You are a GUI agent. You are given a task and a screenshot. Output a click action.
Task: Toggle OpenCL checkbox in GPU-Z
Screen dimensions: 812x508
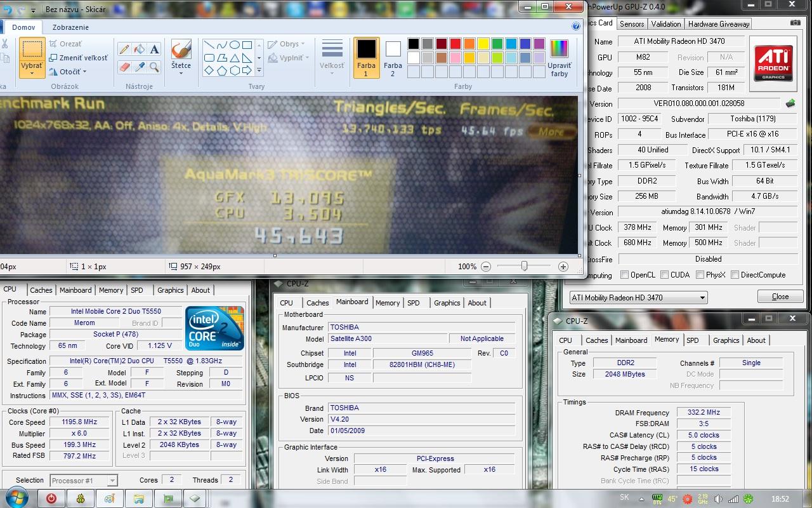coord(624,275)
